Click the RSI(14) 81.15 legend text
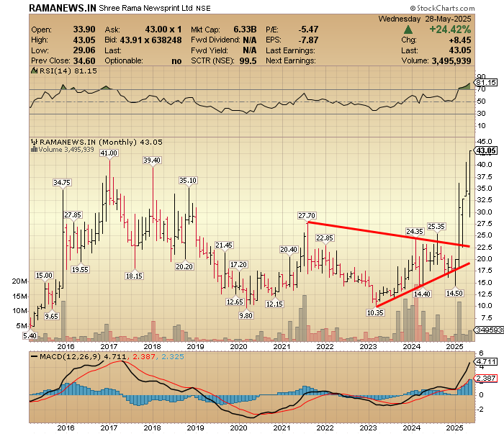Viewport: 504px width, 434px height. 68,71
